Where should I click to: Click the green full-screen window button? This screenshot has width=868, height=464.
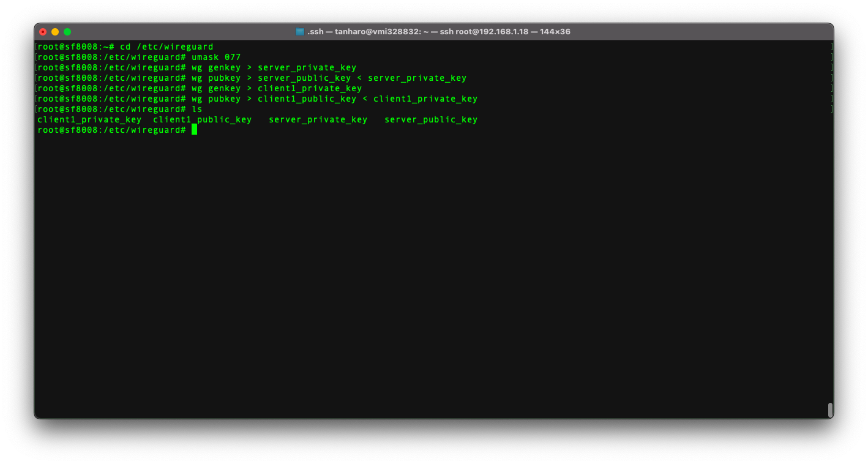[x=67, y=32]
